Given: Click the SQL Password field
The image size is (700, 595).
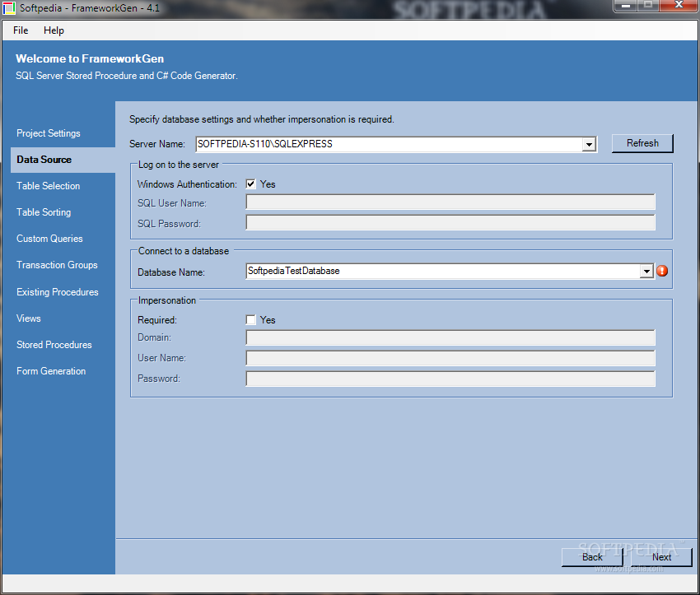Looking at the screenshot, I should tap(450, 222).
